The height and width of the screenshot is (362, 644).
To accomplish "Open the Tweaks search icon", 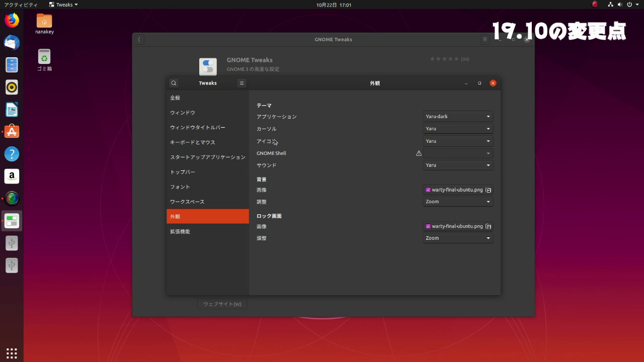I will click(x=173, y=82).
